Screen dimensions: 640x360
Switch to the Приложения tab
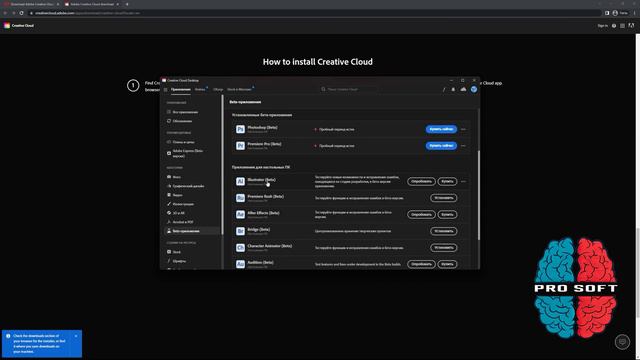(181, 89)
